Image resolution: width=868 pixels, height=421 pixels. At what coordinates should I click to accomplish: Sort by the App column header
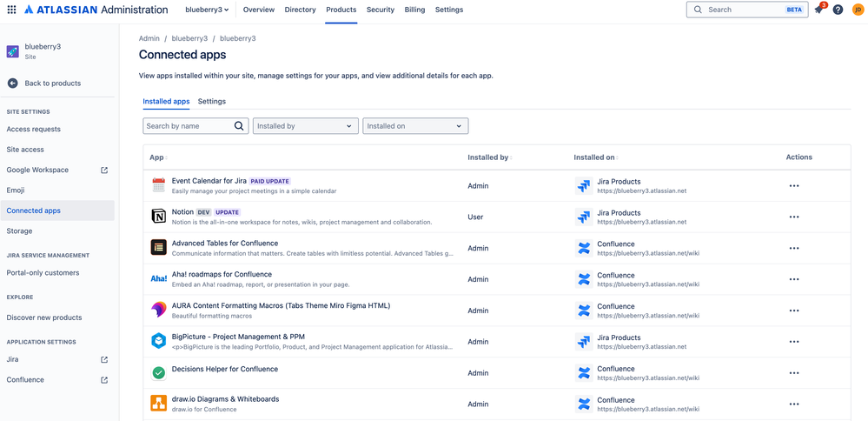click(158, 157)
